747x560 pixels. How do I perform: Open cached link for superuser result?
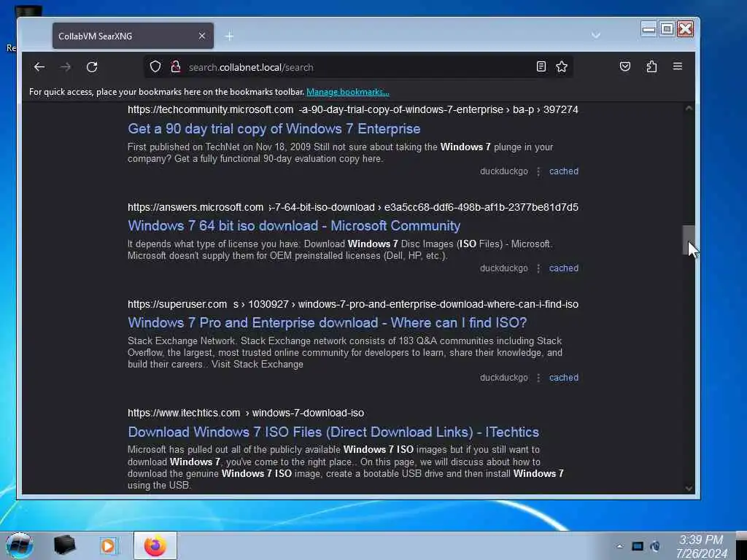[x=564, y=378]
